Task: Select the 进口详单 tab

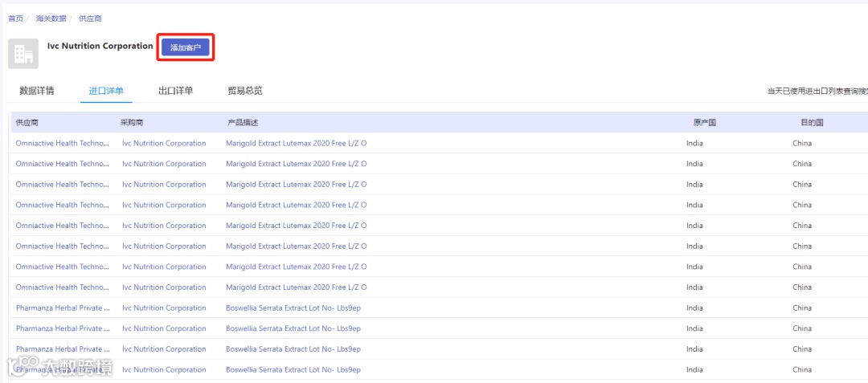Action: pos(106,92)
